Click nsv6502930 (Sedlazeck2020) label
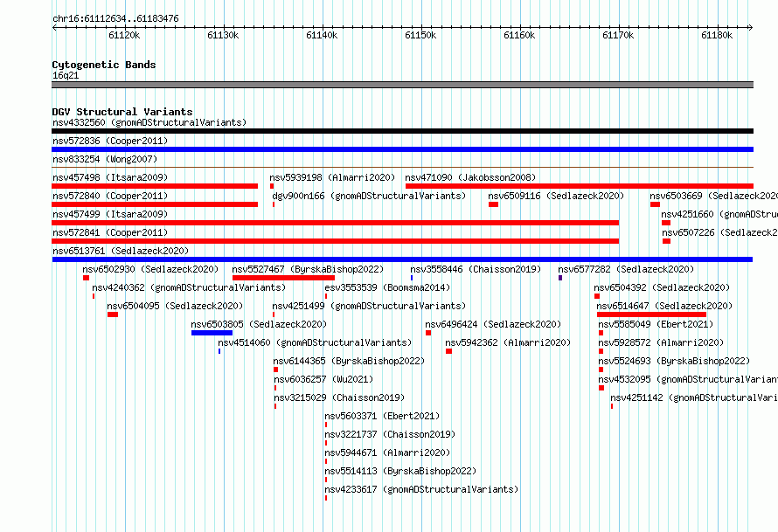This screenshot has width=778, height=532. 150,269
